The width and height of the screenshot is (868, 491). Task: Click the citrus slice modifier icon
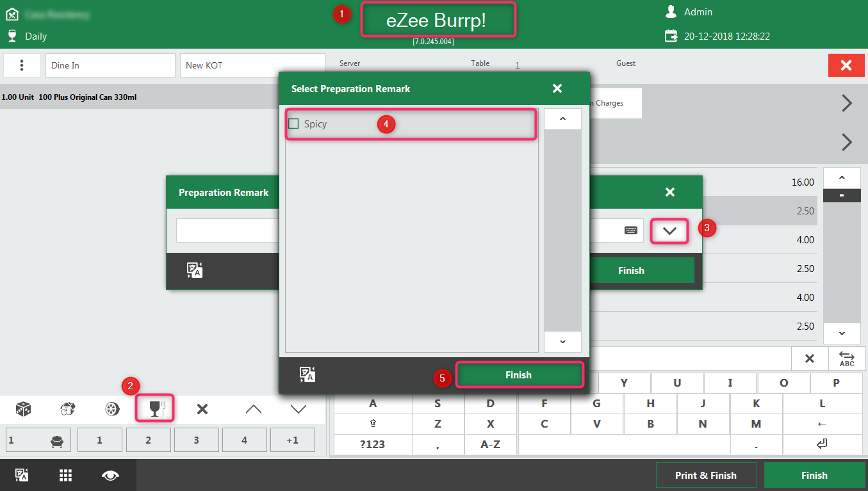(113, 409)
